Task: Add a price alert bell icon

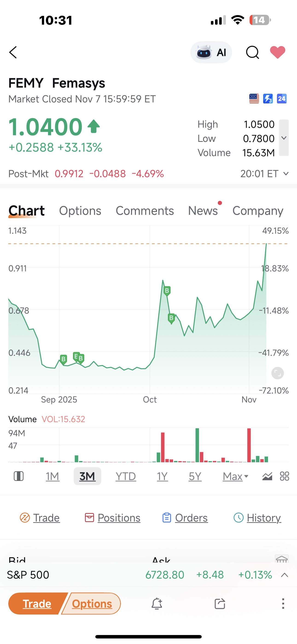Action: click(157, 603)
